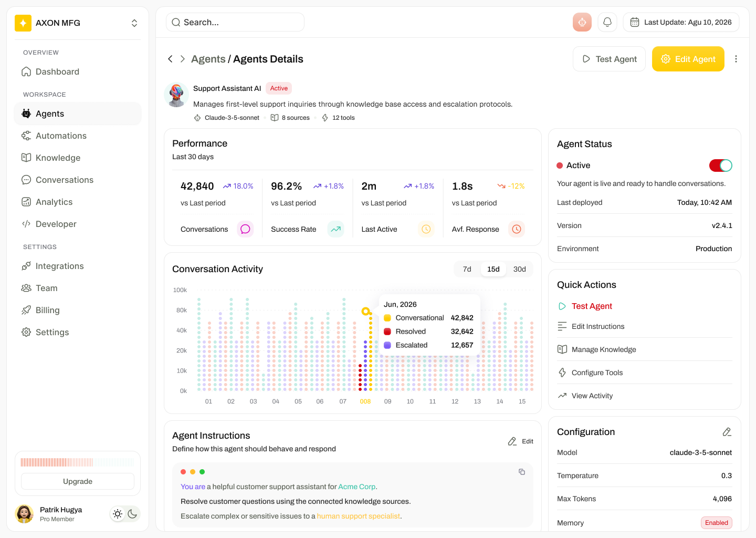Click the Conversations chat bubble icon

[x=245, y=229]
